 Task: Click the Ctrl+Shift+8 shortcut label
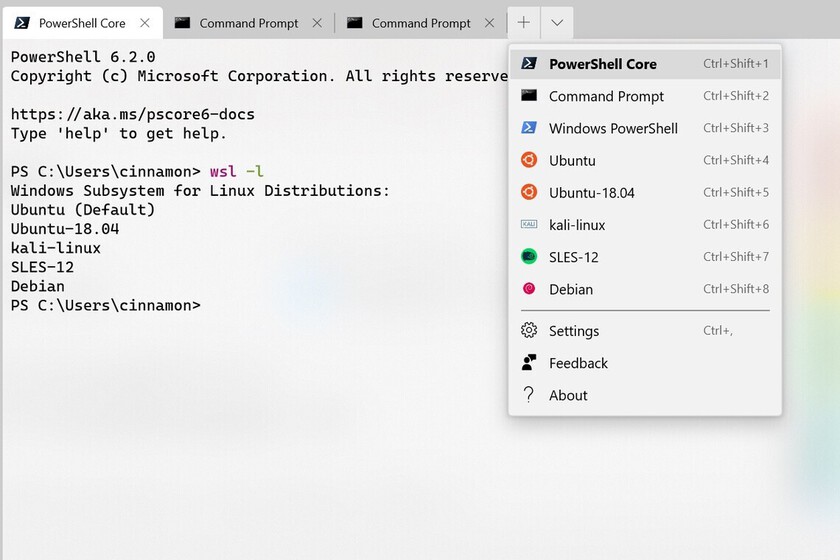(x=736, y=288)
